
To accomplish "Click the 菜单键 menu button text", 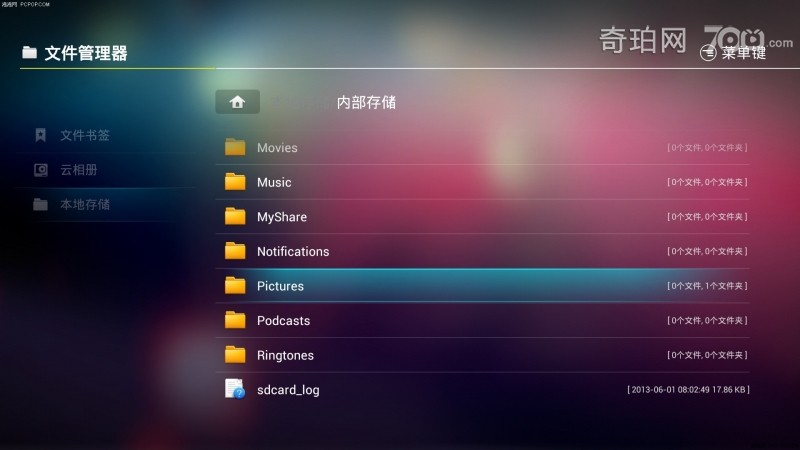I will click(744, 53).
